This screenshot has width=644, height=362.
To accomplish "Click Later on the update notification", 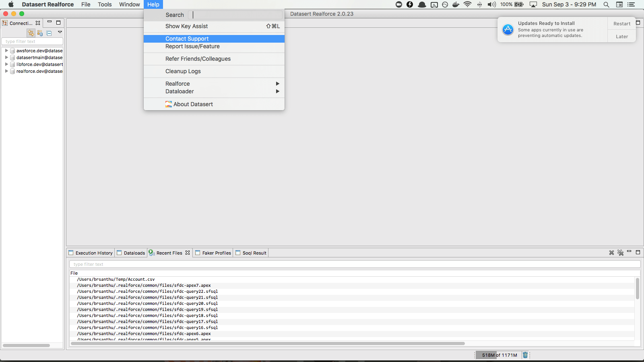I will [621, 37].
